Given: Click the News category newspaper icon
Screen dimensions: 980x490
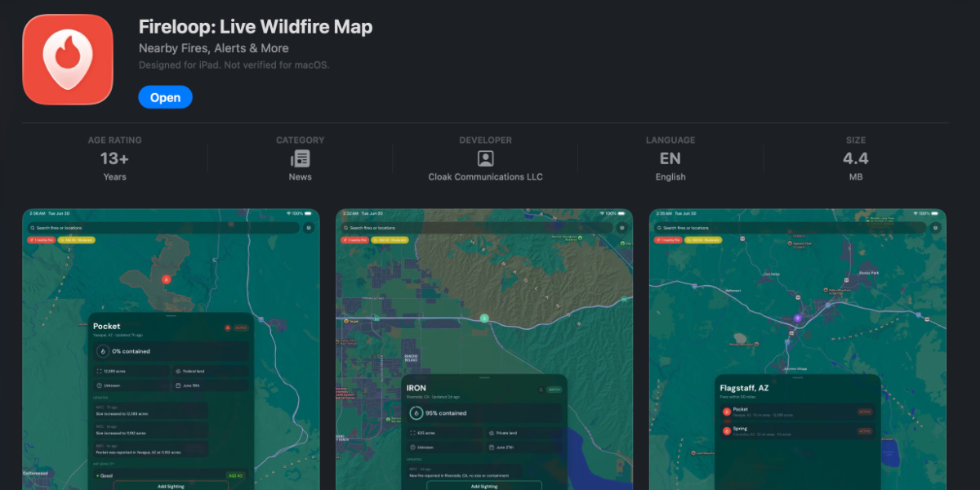Looking at the screenshot, I should [301, 158].
